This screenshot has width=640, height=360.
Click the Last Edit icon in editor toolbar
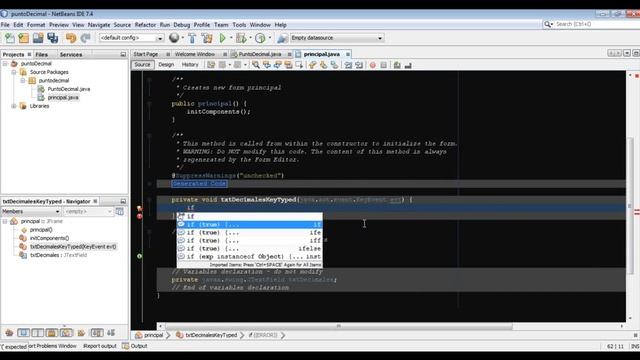211,65
